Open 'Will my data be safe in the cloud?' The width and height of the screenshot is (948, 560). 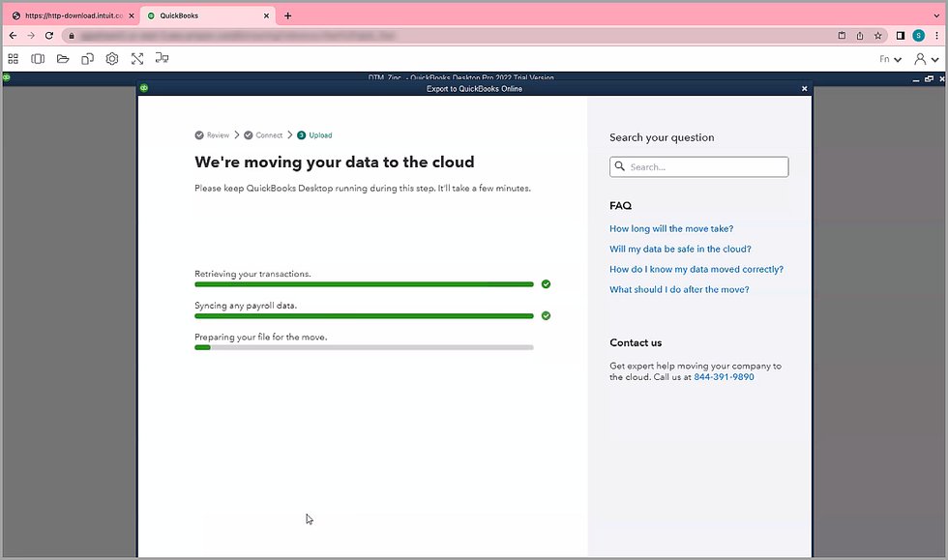click(x=680, y=250)
